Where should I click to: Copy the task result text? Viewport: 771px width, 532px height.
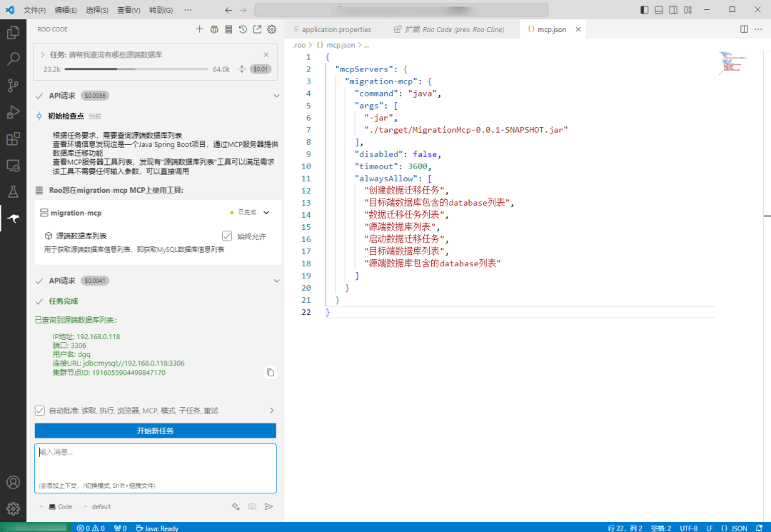(x=271, y=372)
